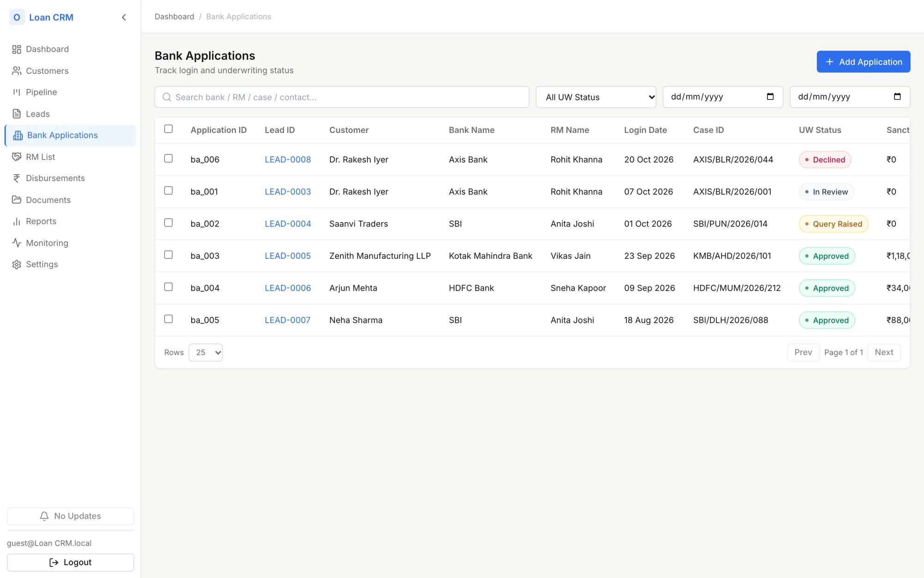Image resolution: width=924 pixels, height=578 pixels.
Task: Click the Leads document icon
Action: (x=17, y=114)
